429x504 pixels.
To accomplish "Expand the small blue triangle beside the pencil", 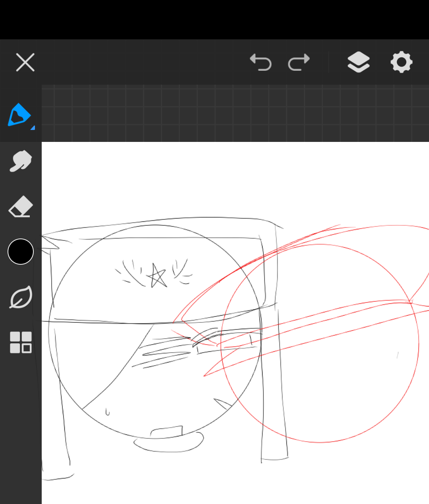I will 33,128.
